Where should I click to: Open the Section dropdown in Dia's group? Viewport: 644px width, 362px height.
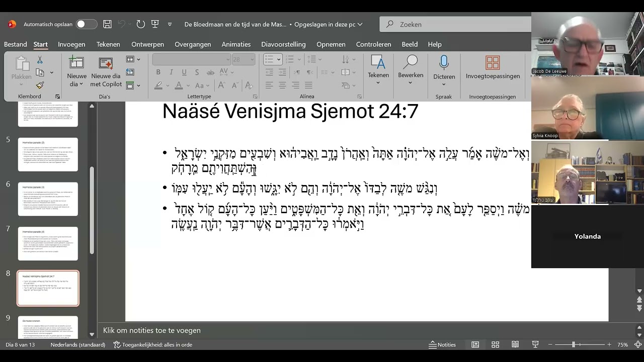tap(133, 85)
